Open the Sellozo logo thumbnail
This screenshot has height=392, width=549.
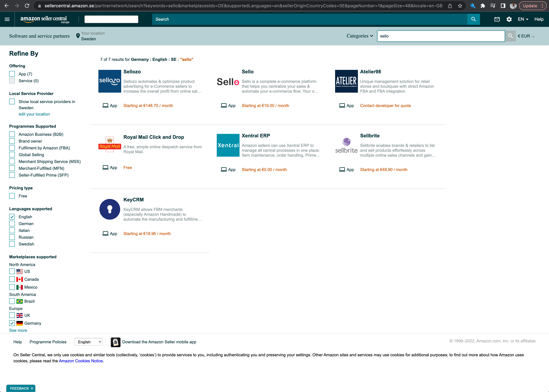coord(110,81)
